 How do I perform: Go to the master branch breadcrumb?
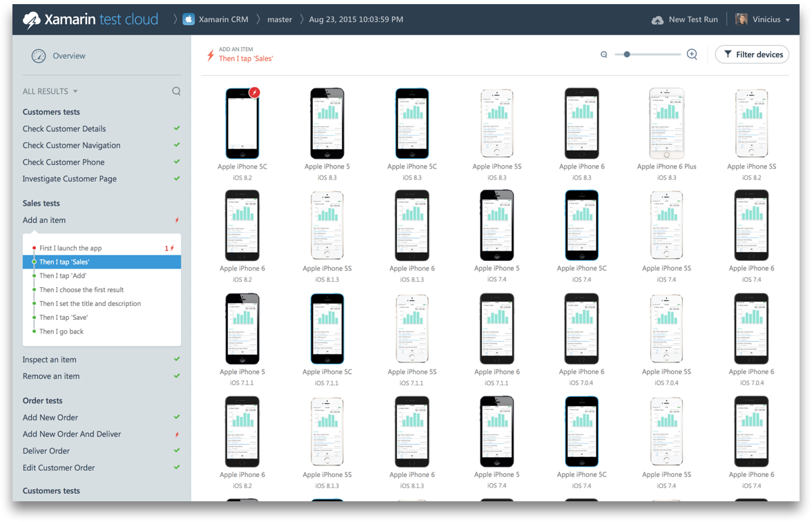280,19
